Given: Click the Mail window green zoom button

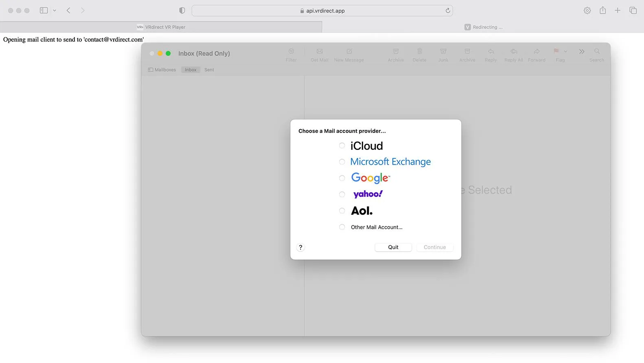Looking at the screenshot, I should point(168,53).
